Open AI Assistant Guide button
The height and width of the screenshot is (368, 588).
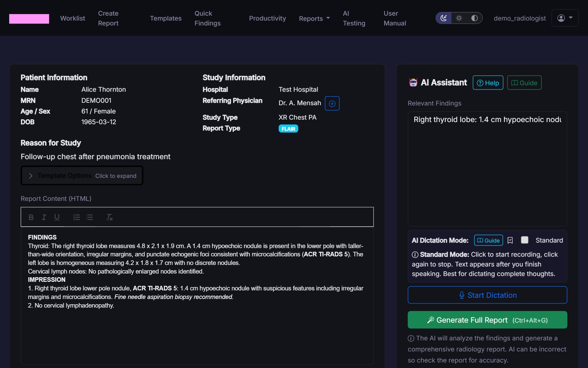(524, 83)
